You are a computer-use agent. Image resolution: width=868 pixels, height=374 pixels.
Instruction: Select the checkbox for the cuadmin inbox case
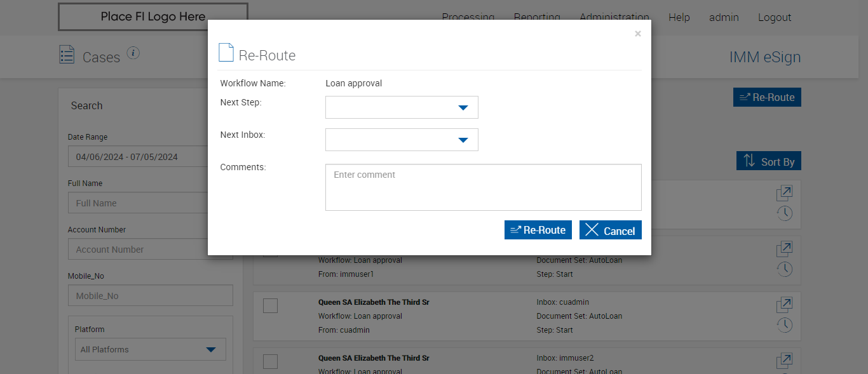pos(270,305)
